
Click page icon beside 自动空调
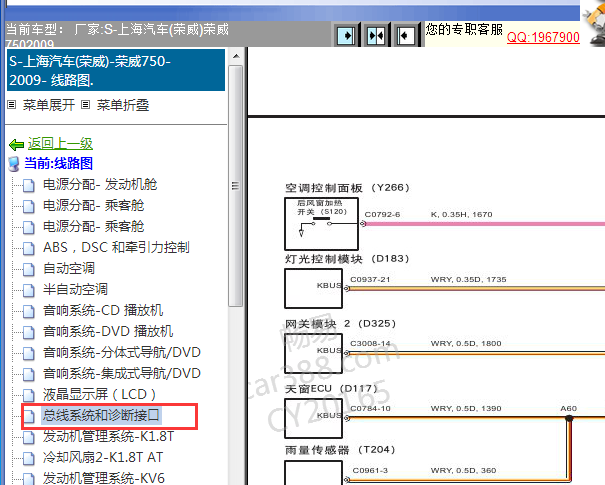coord(29,269)
